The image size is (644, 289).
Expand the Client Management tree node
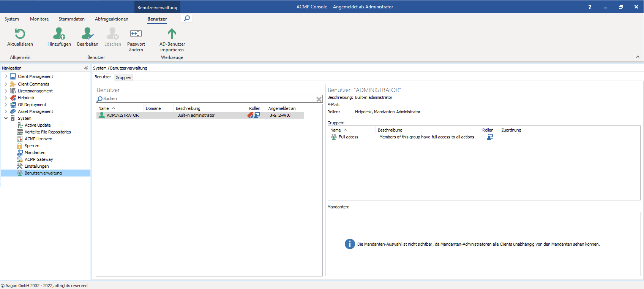pyautogui.click(x=6, y=76)
